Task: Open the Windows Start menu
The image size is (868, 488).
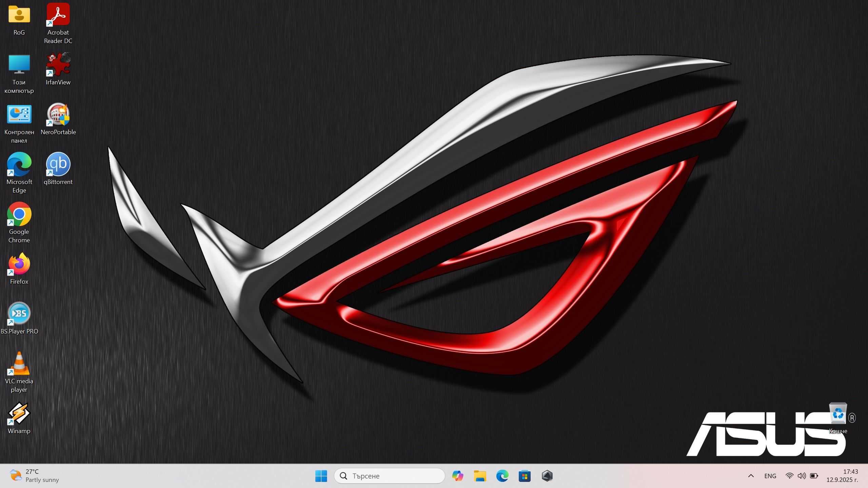Action: [x=321, y=476]
